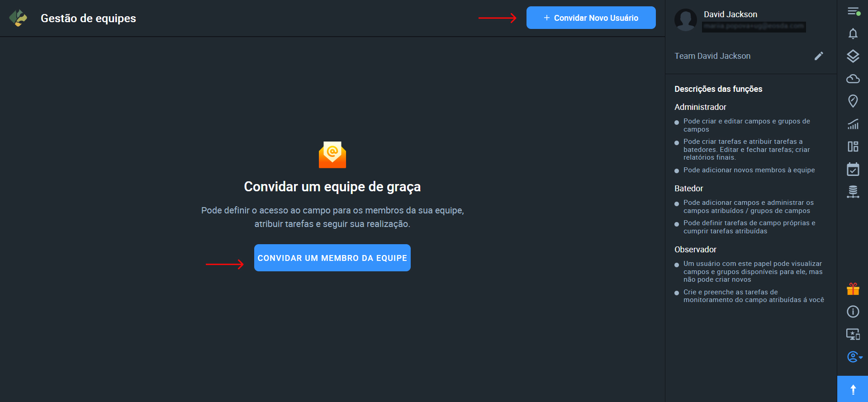868x402 pixels.
Task: Open the notifications bell icon
Action: tap(853, 34)
